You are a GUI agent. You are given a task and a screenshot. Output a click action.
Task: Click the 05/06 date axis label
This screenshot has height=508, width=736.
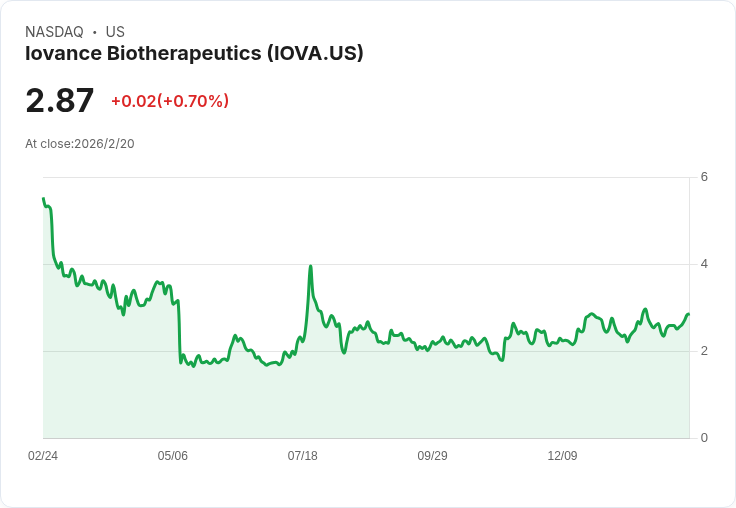tap(172, 456)
